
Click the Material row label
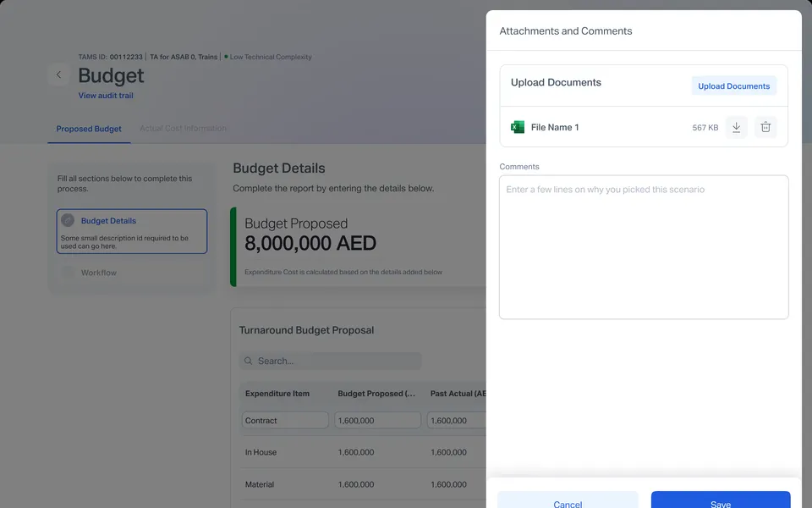click(260, 484)
